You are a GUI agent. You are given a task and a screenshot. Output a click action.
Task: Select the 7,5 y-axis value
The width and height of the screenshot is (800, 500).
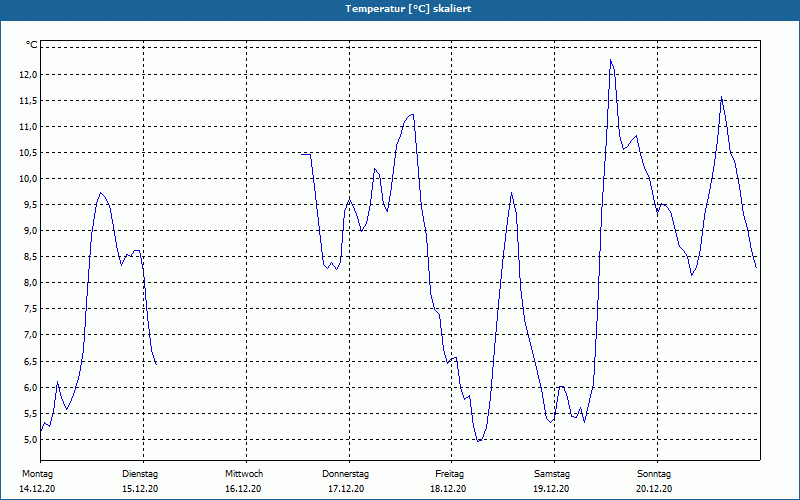30,309
